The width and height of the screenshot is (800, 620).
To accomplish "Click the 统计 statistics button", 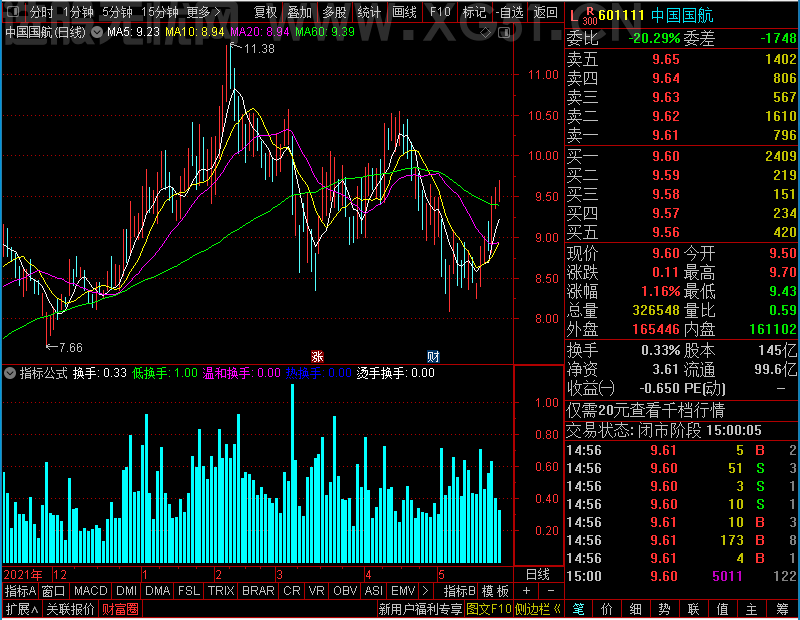I will 369,11.
